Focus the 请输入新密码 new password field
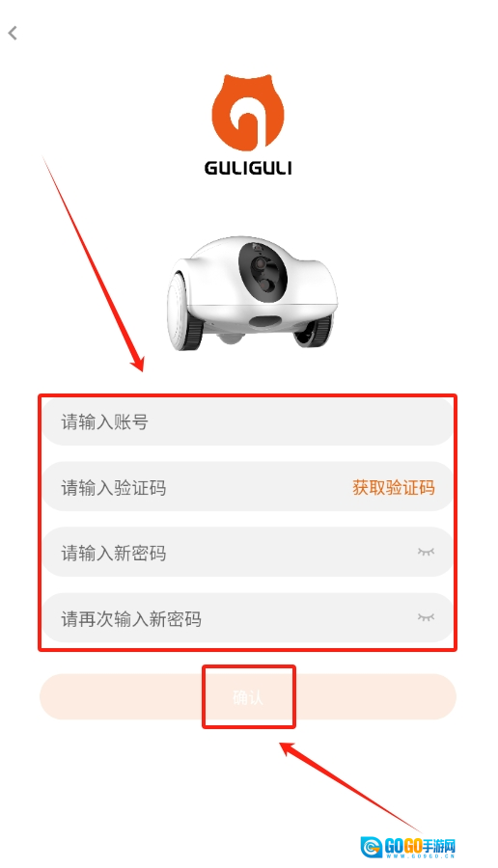Screen dimensions: 498x868 click(x=248, y=553)
